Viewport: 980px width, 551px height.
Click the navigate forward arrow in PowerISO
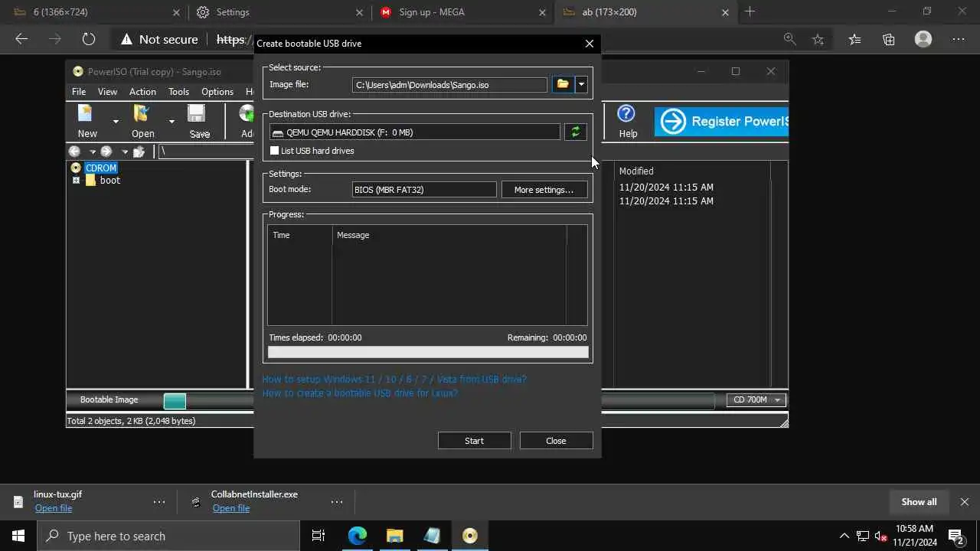pyautogui.click(x=106, y=152)
